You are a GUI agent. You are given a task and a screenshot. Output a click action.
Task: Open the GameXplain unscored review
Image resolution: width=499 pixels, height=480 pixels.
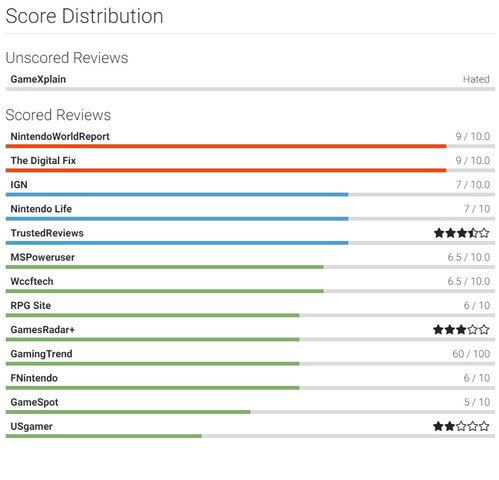[x=38, y=79]
